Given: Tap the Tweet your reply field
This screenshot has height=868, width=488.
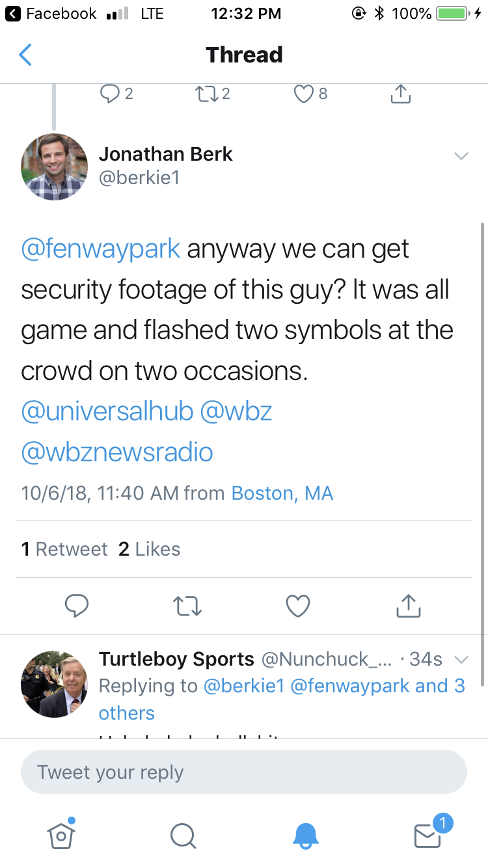Looking at the screenshot, I should pyautogui.click(x=244, y=772).
